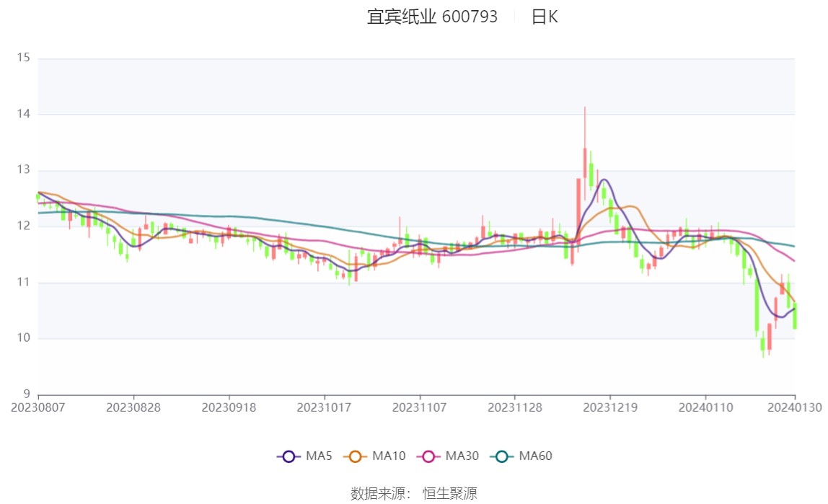Screen dimensions: 828x504
Task: Click the lowest green candlestick below 10
Action: 762,345
